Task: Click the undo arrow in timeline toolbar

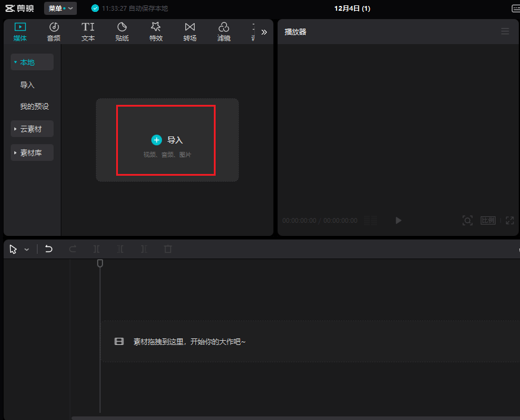Action: pyautogui.click(x=49, y=249)
